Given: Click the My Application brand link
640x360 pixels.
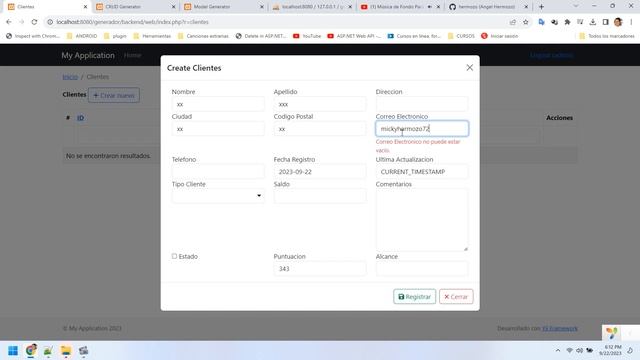Looking at the screenshot, I should point(88,55).
